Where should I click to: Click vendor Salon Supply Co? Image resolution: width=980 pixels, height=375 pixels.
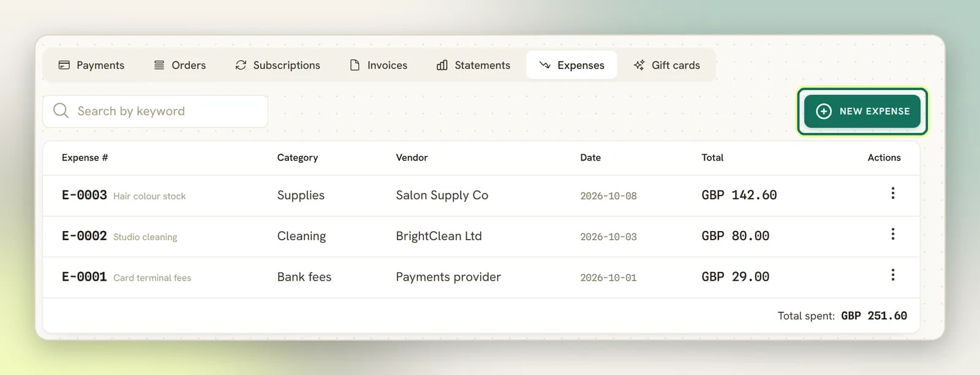pyautogui.click(x=442, y=195)
